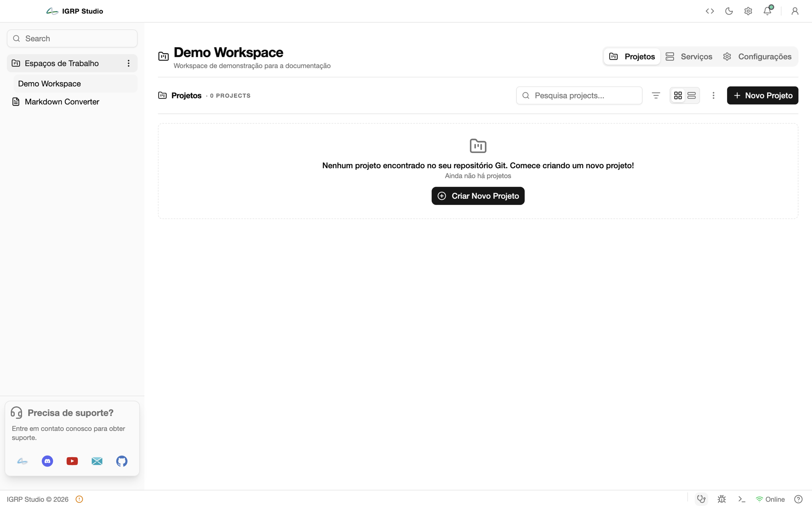
Task: Open the code view icon in top bar
Action: point(710,11)
